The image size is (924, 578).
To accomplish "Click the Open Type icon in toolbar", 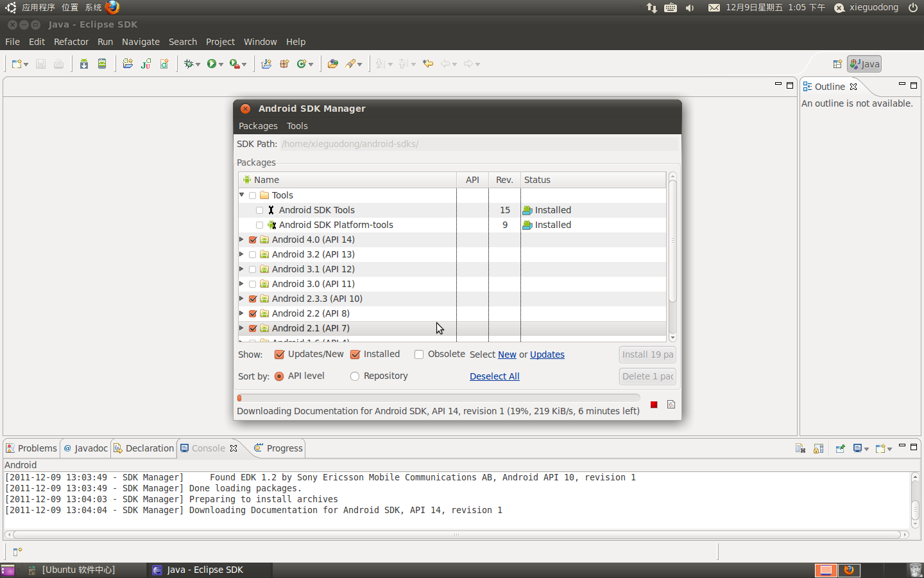I will point(332,64).
